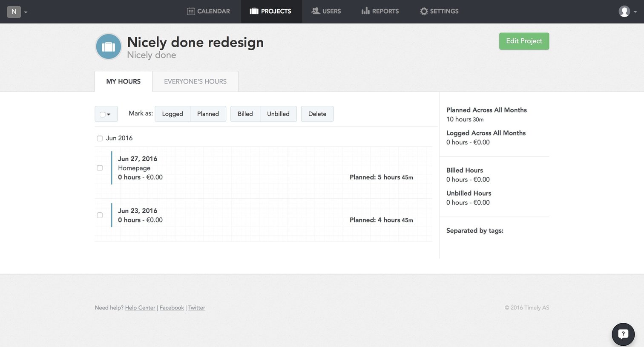The image size is (644, 347).
Task: Click the 'Planned: 5 hours 45m' value
Action: (x=381, y=177)
